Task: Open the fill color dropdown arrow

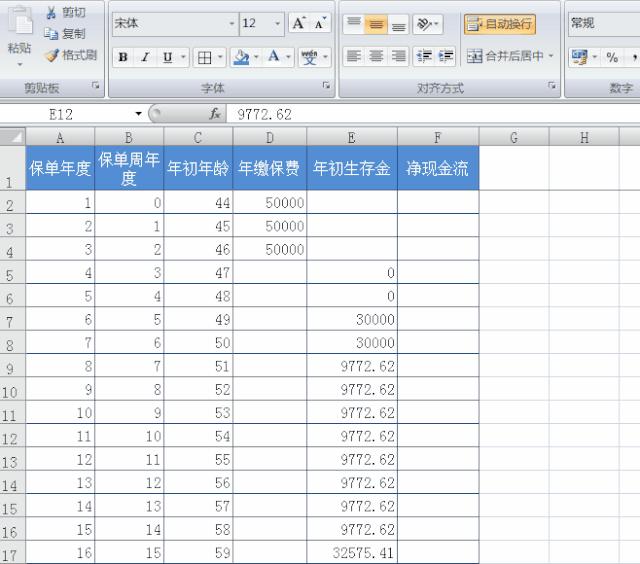Action: 256,58
